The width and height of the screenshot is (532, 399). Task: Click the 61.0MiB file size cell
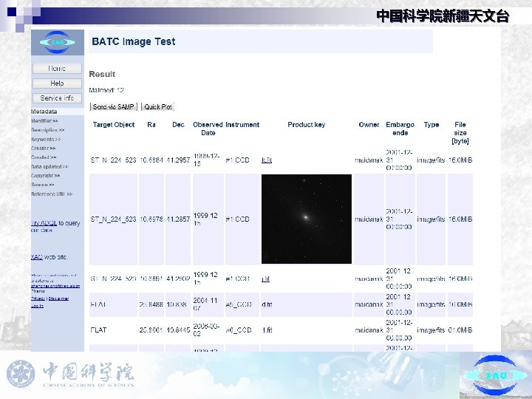click(460, 330)
